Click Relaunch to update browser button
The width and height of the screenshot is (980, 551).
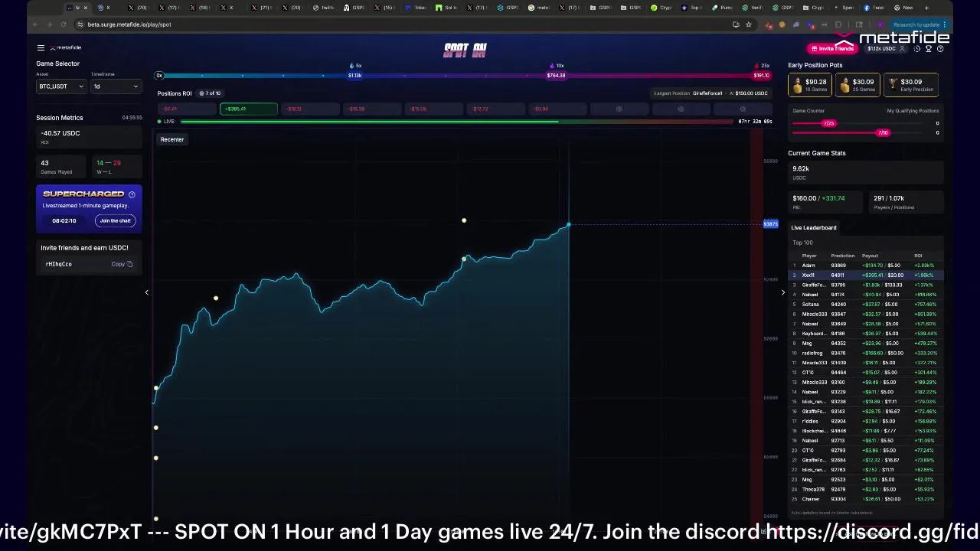coord(917,24)
